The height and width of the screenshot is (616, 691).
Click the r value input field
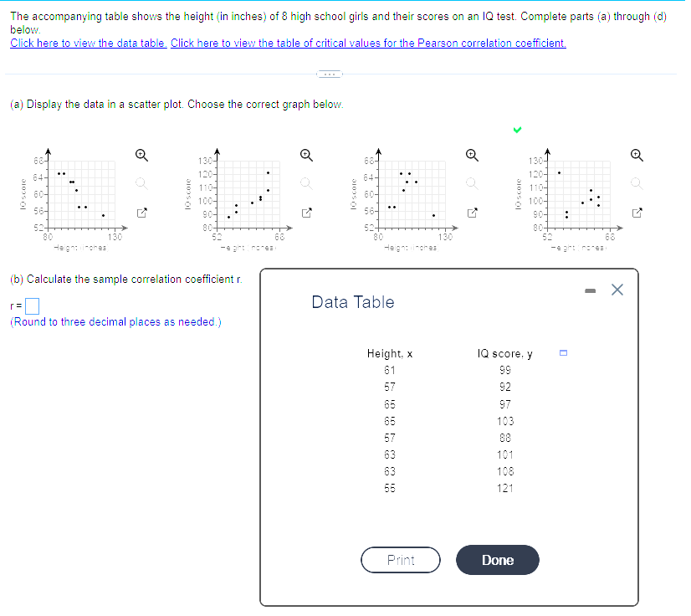(x=30, y=305)
